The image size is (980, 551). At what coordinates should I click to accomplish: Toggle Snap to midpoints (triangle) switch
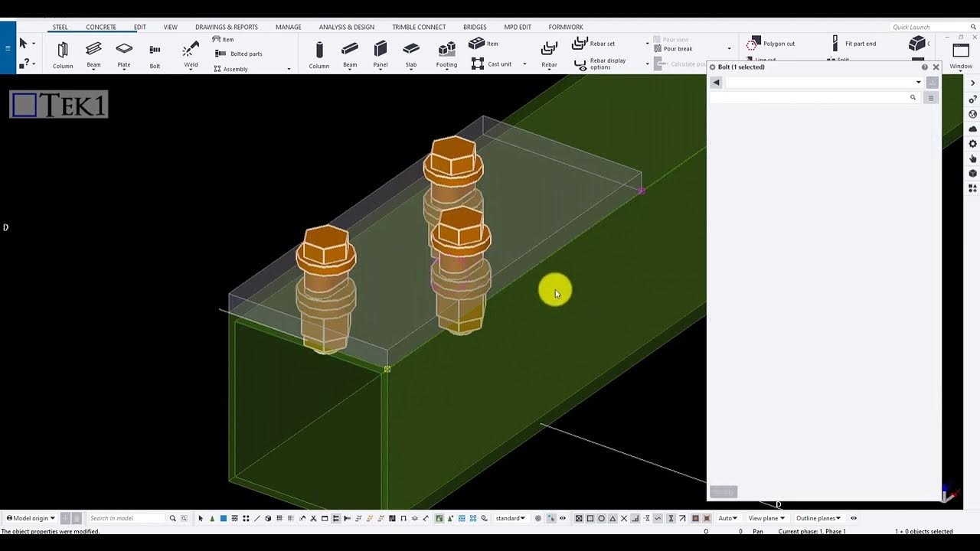(x=612, y=518)
